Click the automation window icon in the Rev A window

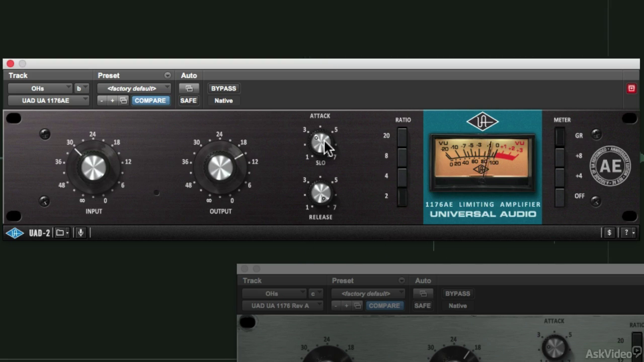coord(423,294)
